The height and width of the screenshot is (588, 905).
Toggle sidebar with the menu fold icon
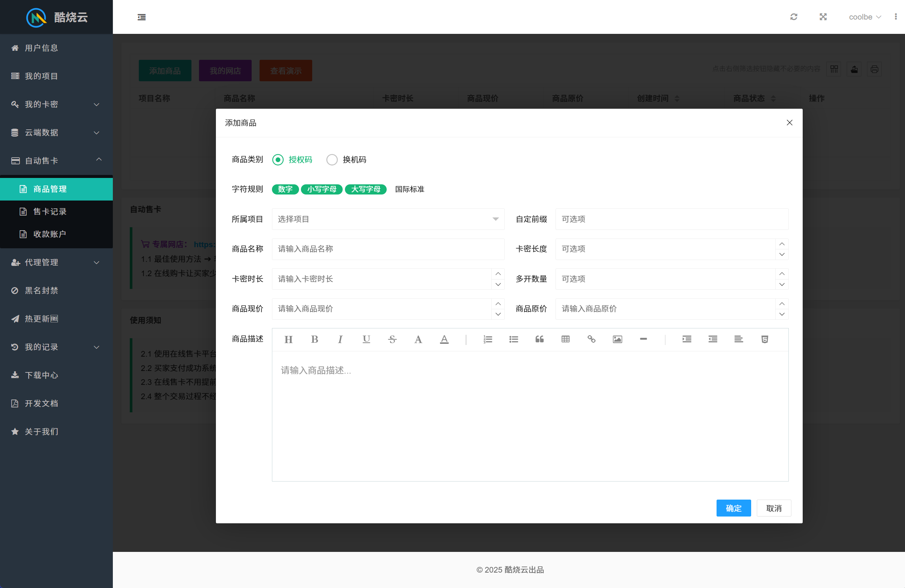tap(141, 17)
